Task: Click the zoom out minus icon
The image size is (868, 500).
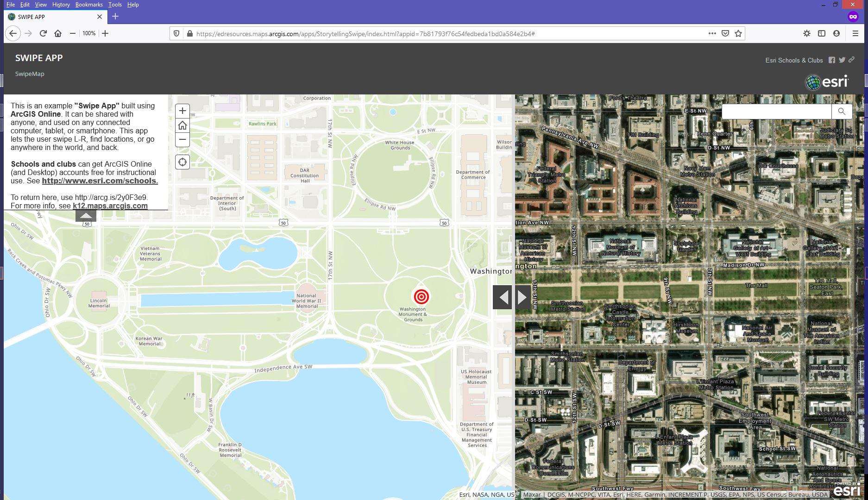Action: pyautogui.click(x=182, y=139)
